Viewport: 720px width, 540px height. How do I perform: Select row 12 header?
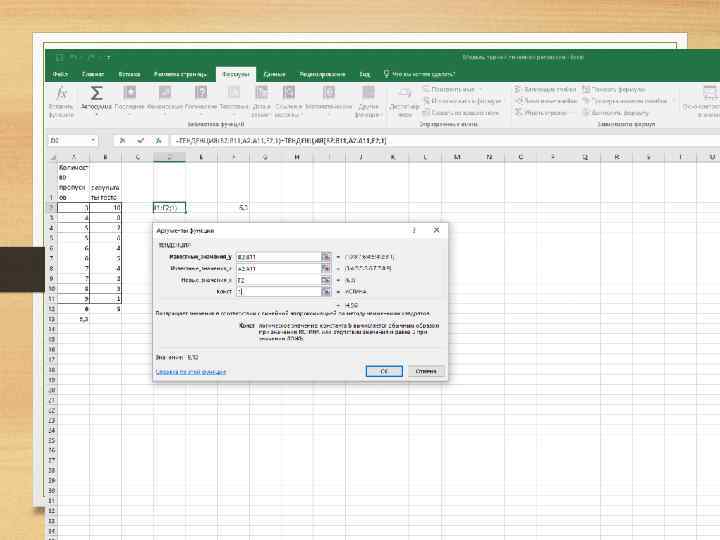52,309
